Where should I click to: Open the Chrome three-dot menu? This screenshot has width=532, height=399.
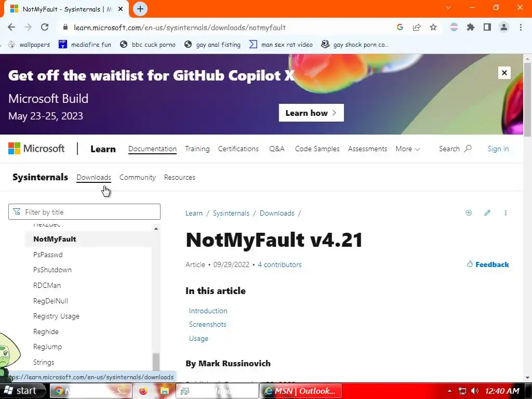521,27
